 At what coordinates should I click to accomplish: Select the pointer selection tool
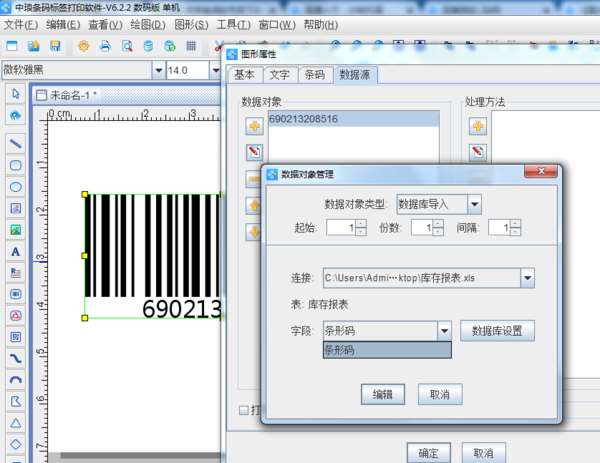[x=15, y=93]
